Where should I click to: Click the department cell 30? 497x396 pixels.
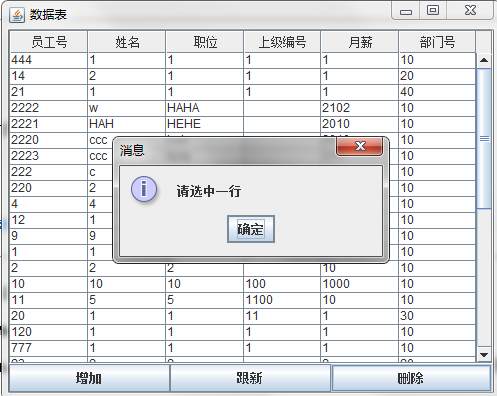pyautogui.click(x=437, y=316)
